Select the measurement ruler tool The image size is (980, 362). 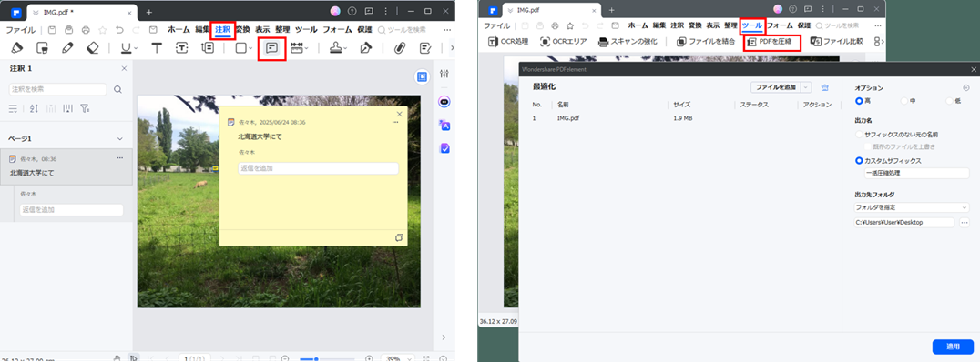[x=296, y=48]
